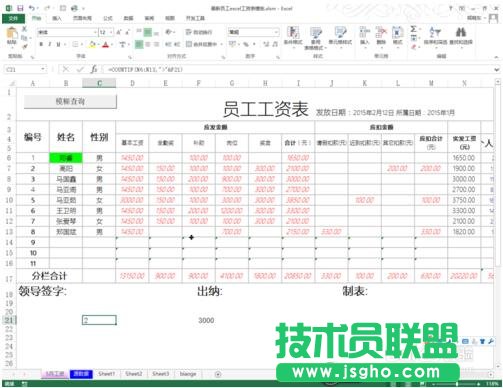Click the zoom slider in status bar
The width and height of the screenshot is (503, 388).
[457, 384]
